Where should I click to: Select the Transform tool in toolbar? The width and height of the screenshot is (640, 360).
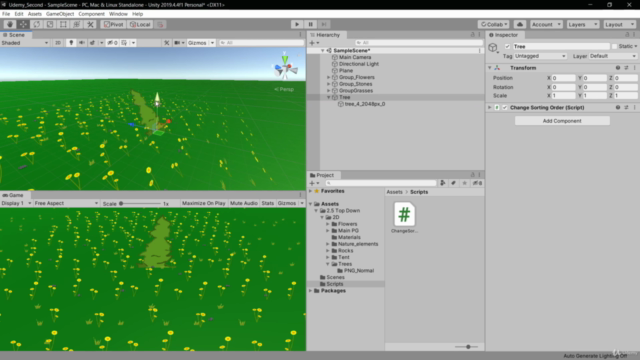pyautogui.click(x=77, y=24)
